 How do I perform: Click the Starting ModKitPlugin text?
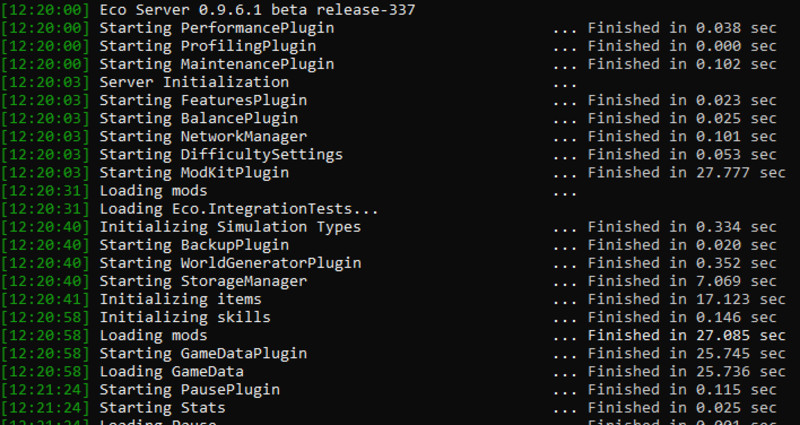[x=194, y=172]
